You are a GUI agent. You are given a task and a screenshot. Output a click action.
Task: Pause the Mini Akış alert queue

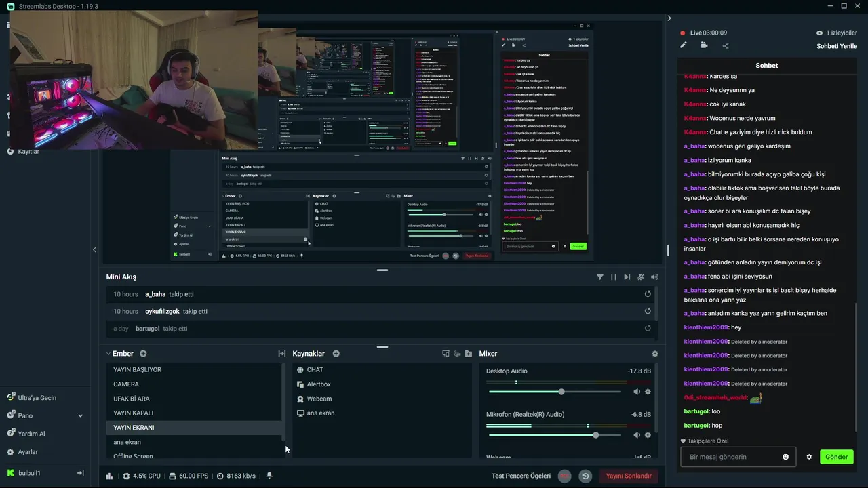pyautogui.click(x=614, y=277)
